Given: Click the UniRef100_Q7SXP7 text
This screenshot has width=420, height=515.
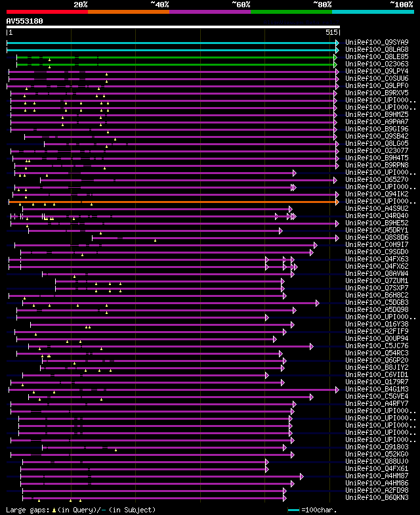Looking at the screenshot, I should [x=377, y=288].
